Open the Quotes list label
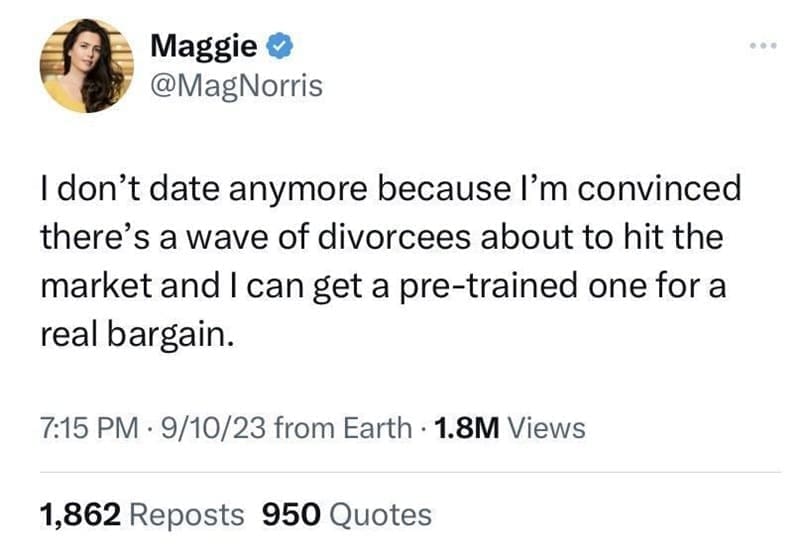This screenshot has height=555, width=800. coord(380,514)
